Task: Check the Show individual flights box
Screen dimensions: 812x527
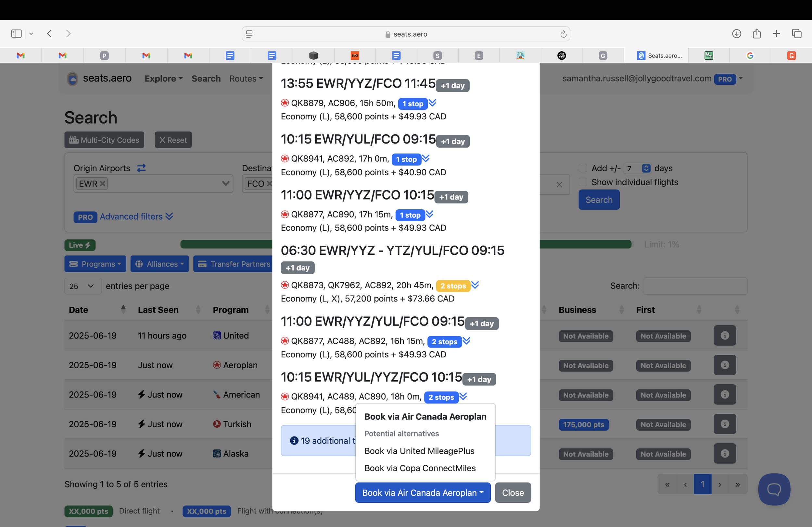Action: tap(583, 182)
